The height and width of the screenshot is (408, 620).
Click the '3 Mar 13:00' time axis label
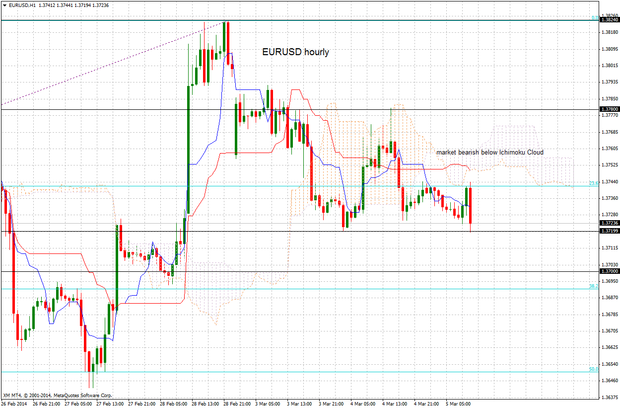click(x=300, y=404)
